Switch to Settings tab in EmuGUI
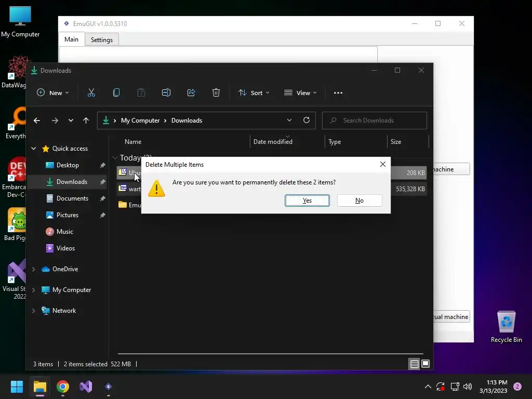 101,39
